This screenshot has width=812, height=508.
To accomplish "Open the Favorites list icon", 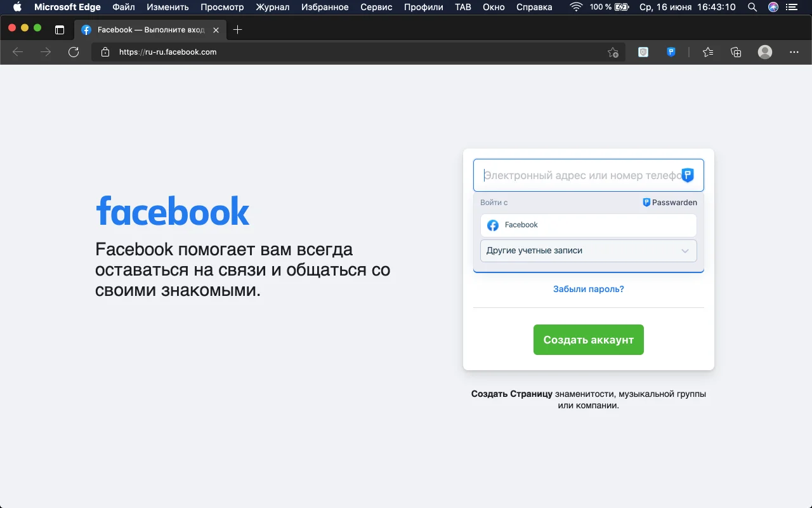I will [708, 52].
